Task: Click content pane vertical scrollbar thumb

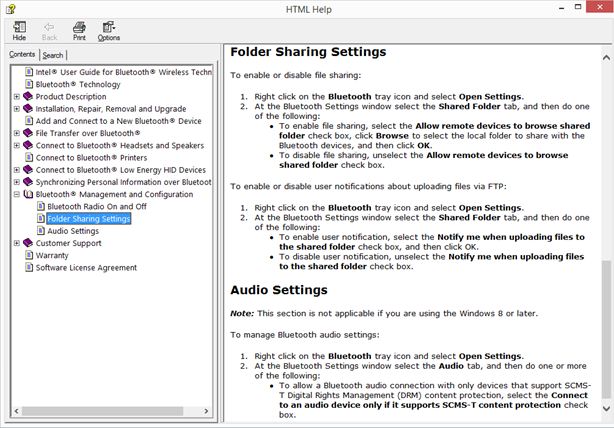Action: pos(606,330)
